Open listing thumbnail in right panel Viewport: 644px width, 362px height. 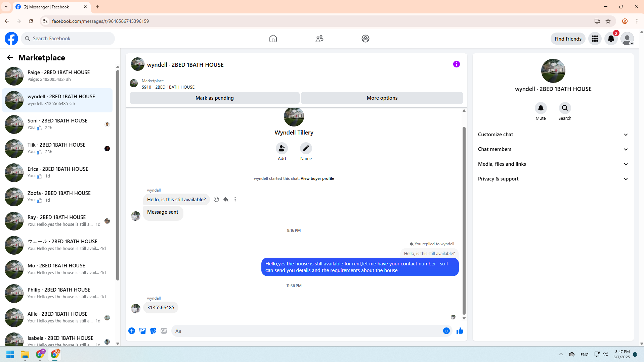[553, 71]
